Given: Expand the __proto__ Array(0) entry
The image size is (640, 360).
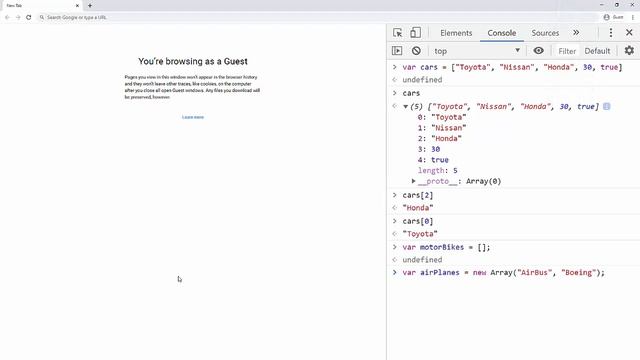Looking at the screenshot, I should (413, 181).
